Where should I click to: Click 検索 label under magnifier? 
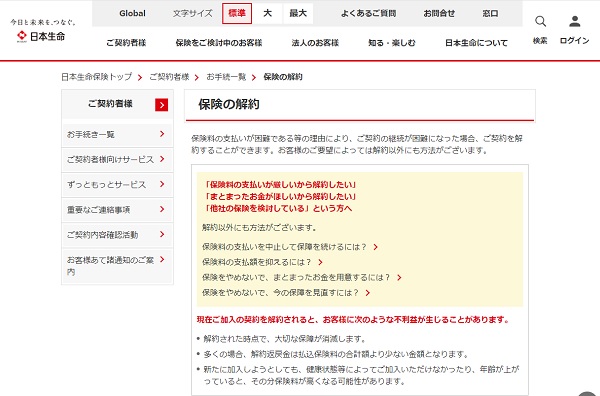tap(540, 41)
